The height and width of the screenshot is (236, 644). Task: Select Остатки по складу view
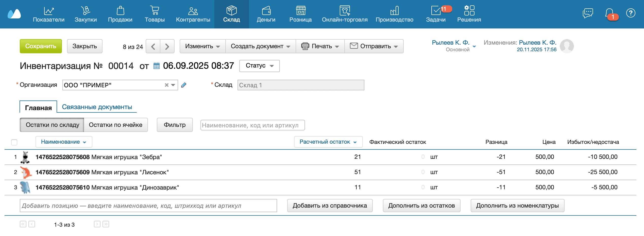pyautogui.click(x=52, y=125)
